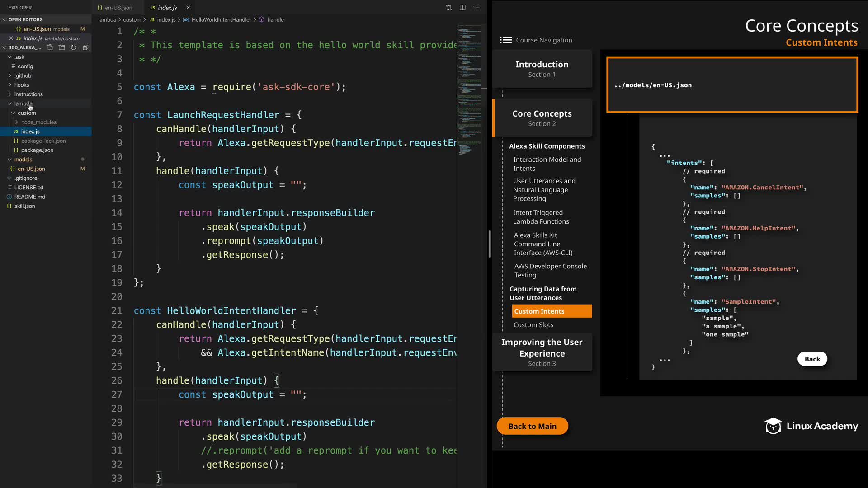The width and height of the screenshot is (868, 488).
Task: Click the New File icon in explorer
Action: [50, 47]
